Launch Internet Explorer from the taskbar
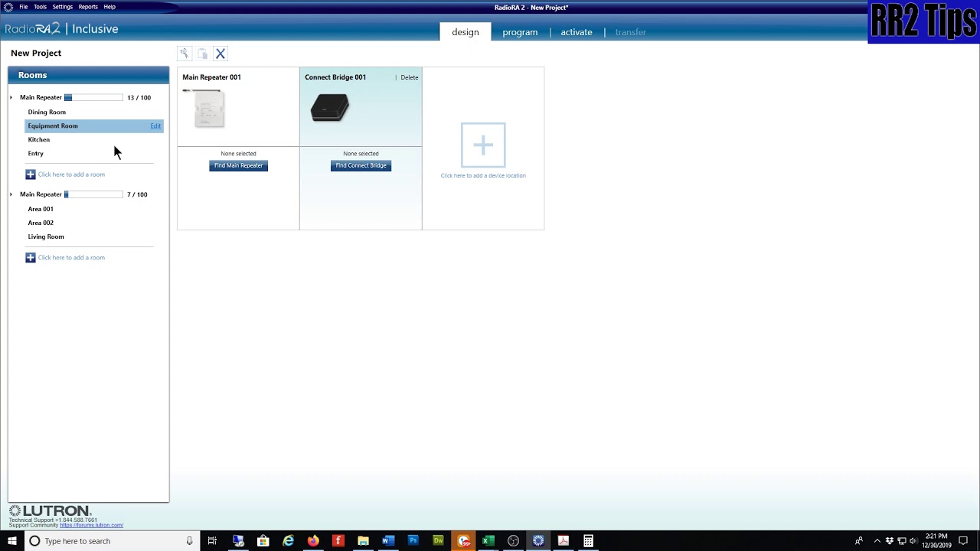Viewport: 980px width, 551px height. (x=289, y=541)
